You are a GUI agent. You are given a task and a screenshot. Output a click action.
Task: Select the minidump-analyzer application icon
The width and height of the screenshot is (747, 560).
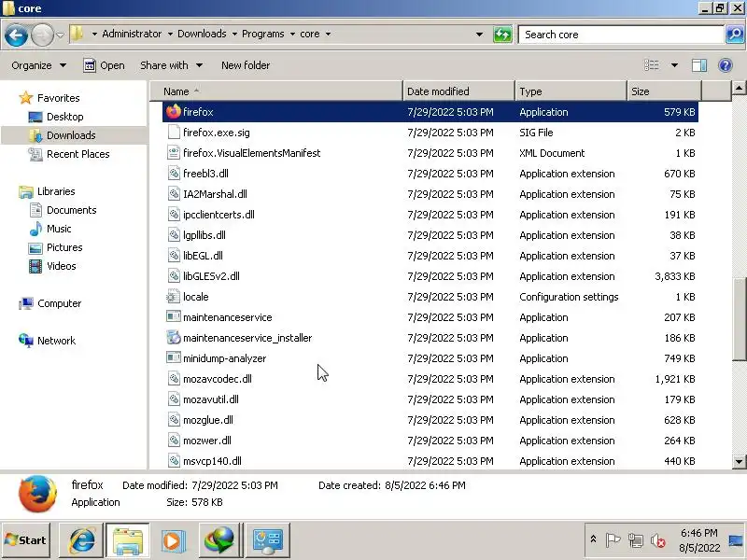[x=174, y=358]
